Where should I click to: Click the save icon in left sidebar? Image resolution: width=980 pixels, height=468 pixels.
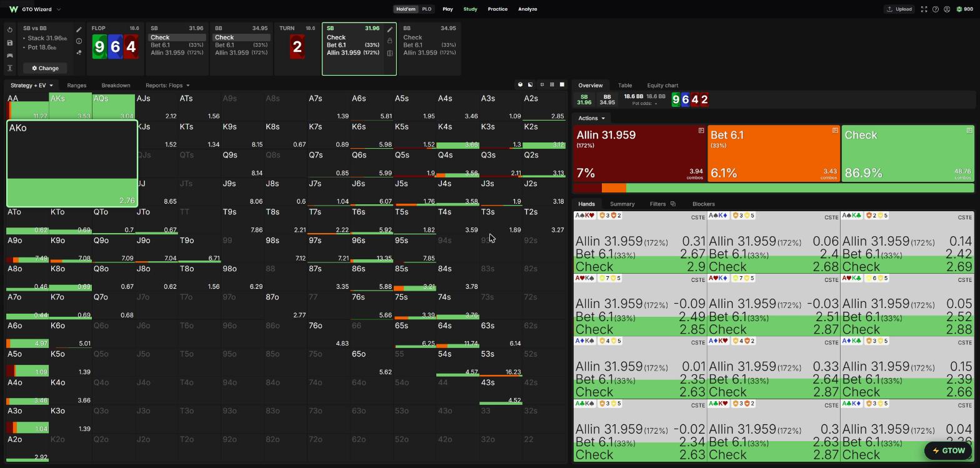click(x=10, y=43)
